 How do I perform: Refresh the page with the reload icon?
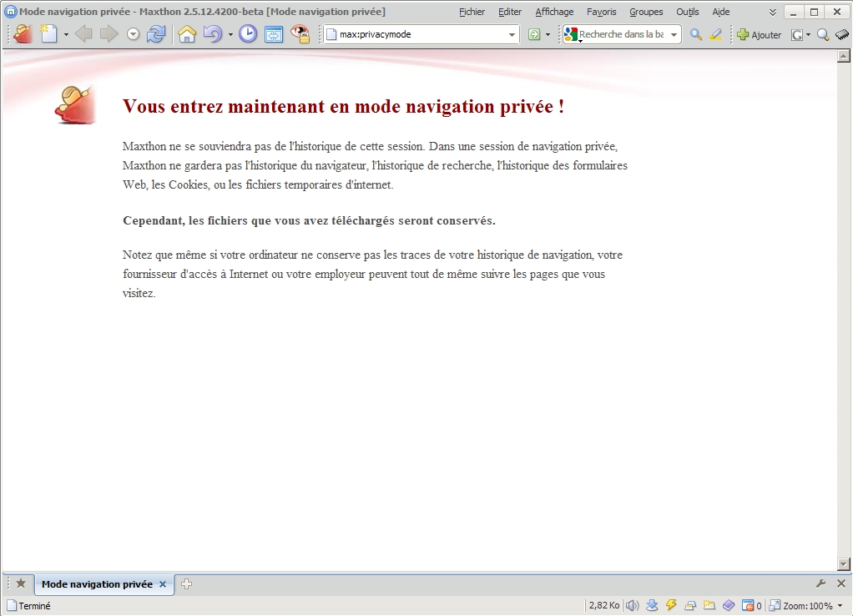[157, 34]
